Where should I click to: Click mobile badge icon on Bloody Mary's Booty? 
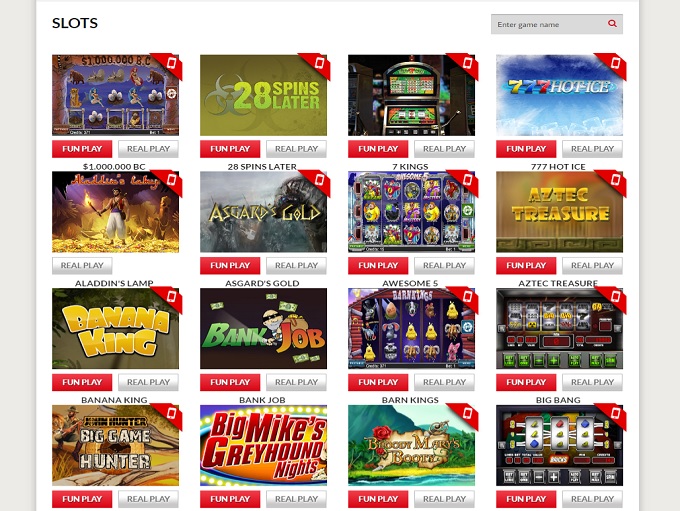[x=468, y=413]
